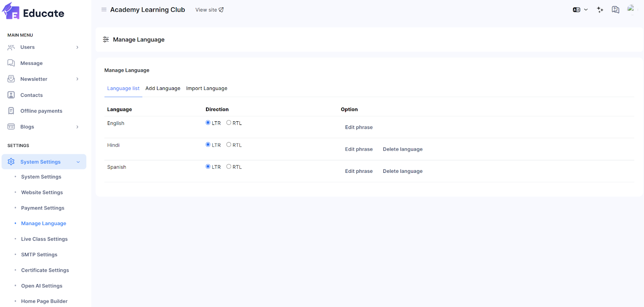
Task: Click the Contacts icon in sidebar
Action: click(11, 95)
